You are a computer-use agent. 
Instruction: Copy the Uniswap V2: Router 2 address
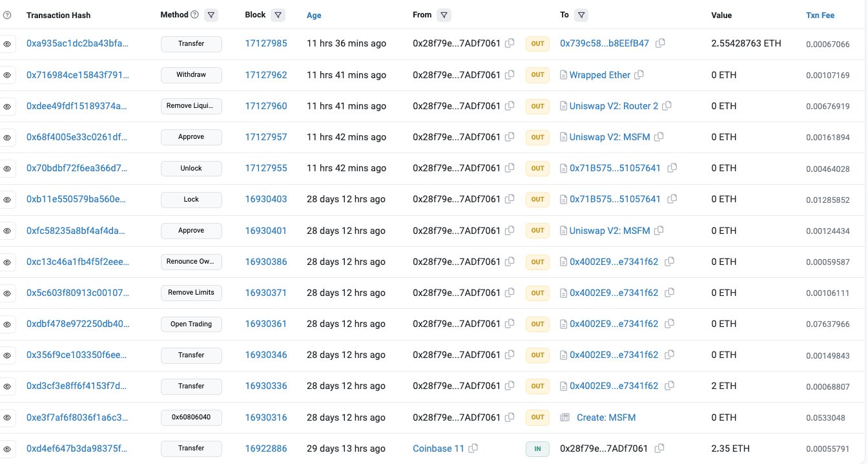coord(667,106)
